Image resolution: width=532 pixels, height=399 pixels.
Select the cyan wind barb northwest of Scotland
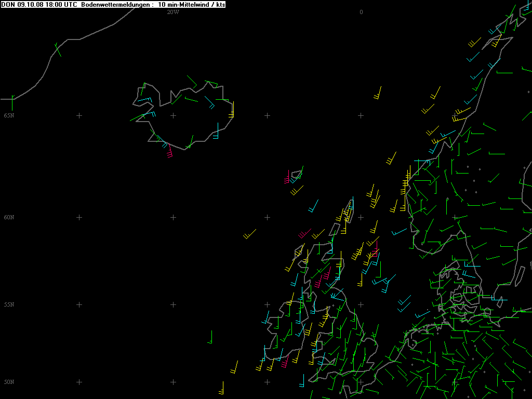click(313, 206)
